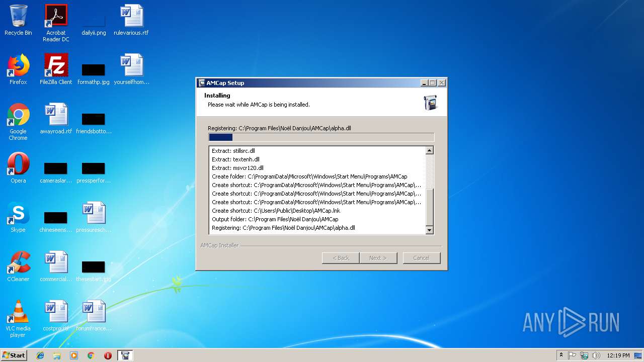The height and width of the screenshot is (362, 644).
Task: Open Chrome from the taskbar
Action: pyautogui.click(x=91, y=355)
